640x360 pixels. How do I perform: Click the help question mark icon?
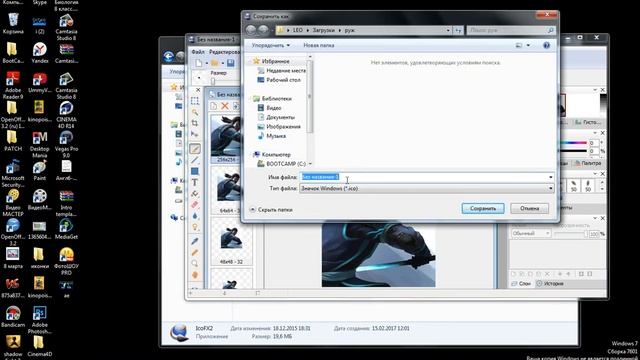coord(547,45)
